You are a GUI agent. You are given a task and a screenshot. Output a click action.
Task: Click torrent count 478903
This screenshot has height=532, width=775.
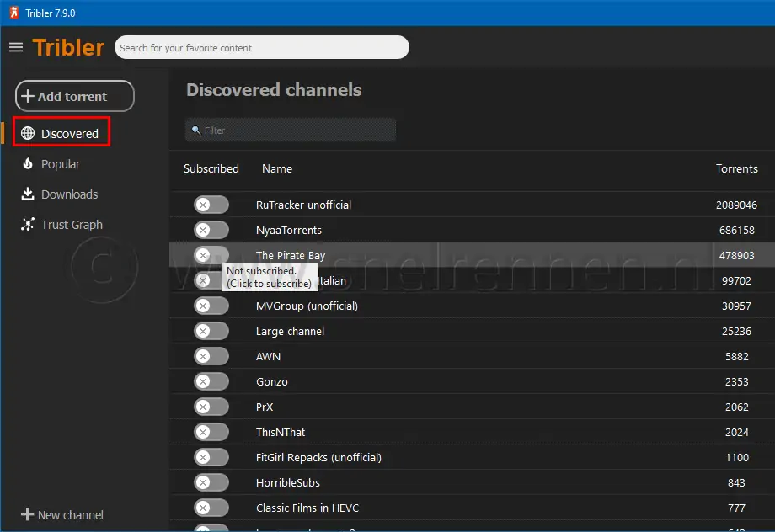736,255
